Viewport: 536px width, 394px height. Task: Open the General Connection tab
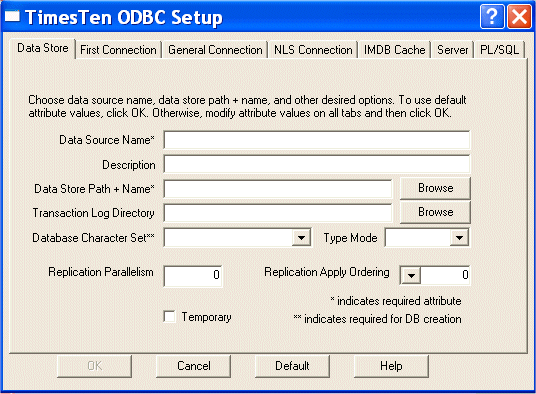coord(215,50)
